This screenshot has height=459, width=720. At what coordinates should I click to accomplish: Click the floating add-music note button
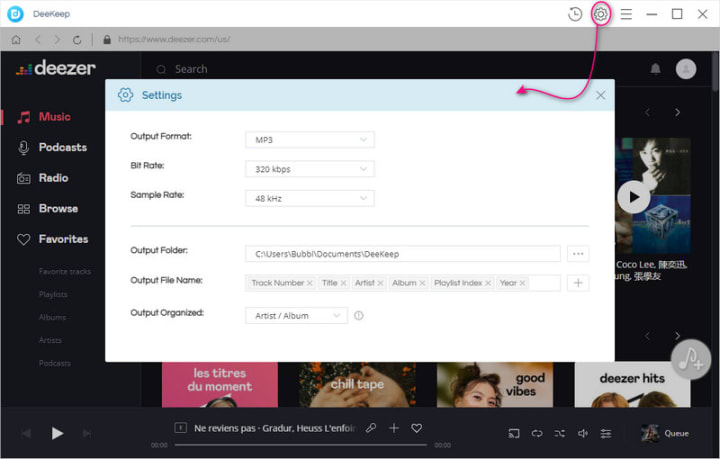tap(691, 359)
